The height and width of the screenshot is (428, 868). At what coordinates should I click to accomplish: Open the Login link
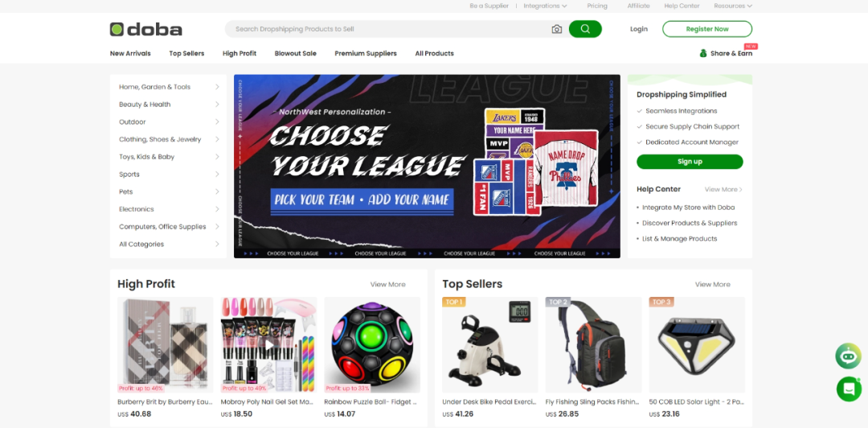(x=639, y=29)
